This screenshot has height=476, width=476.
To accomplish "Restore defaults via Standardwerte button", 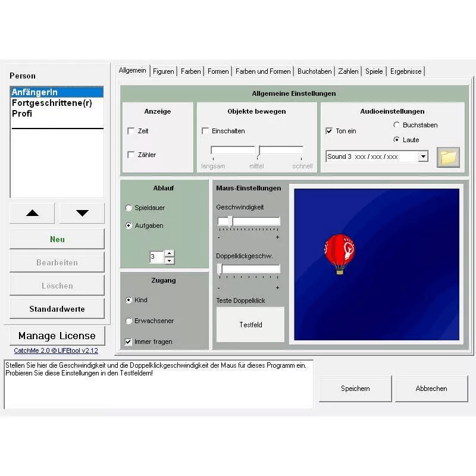I will (57, 308).
